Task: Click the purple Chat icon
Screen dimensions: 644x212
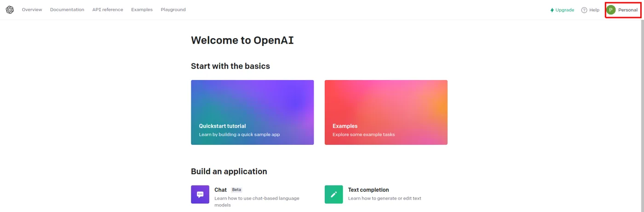Action: pos(200,195)
